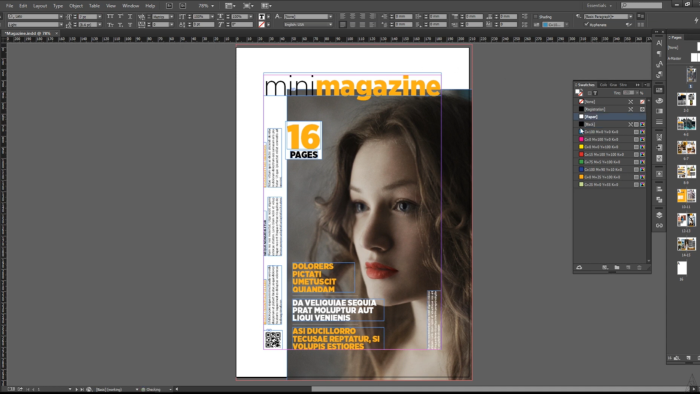Screen dimensions: 700x394
Task: Click the text fill color swatch in Control panel
Action: [262, 17]
